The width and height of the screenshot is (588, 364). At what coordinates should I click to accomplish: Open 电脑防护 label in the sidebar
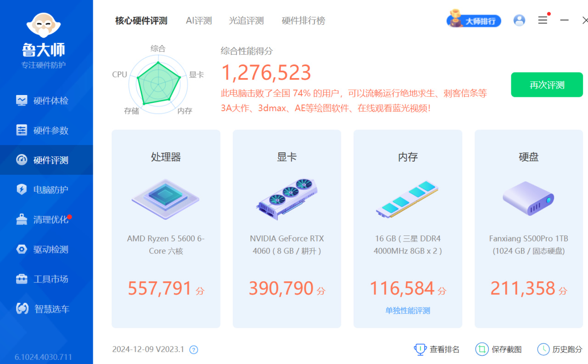coord(51,190)
